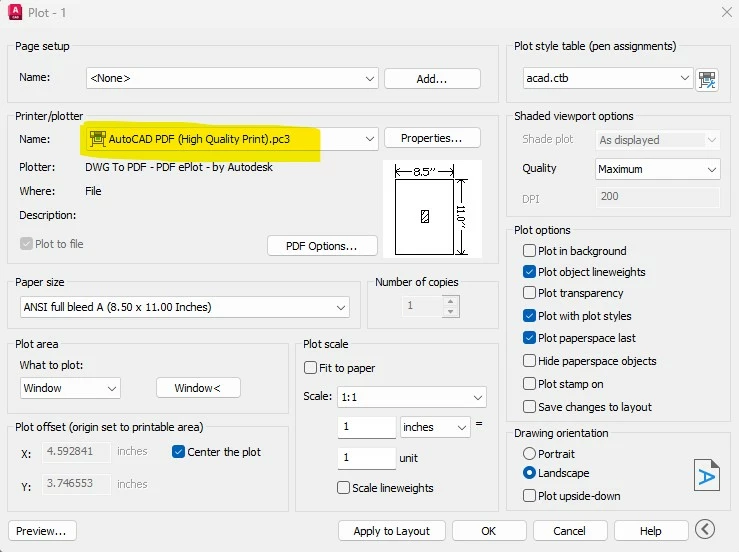
Task: Select Portrait drawing orientation
Action: click(x=529, y=453)
